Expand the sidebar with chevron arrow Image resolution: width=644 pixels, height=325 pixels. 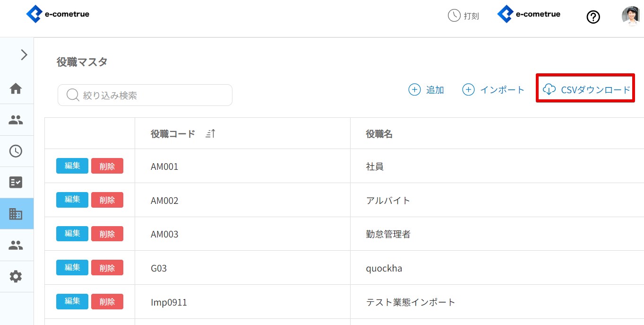[x=24, y=55]
